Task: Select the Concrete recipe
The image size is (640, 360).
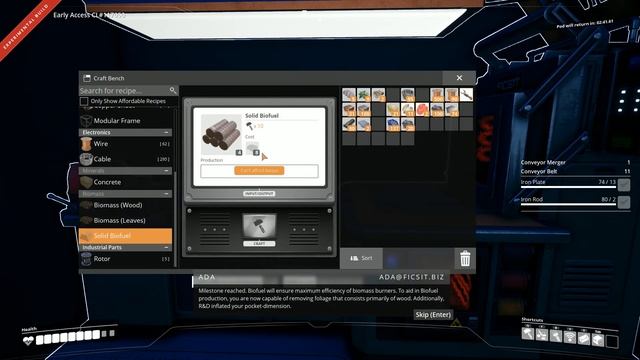Action: (x=125, y=182)
